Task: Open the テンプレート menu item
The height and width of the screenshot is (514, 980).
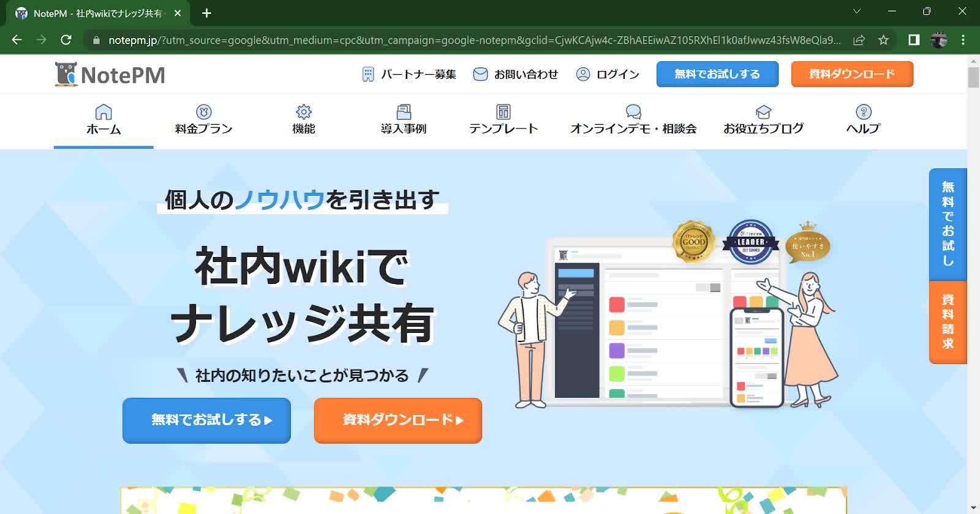Action: 503,129
